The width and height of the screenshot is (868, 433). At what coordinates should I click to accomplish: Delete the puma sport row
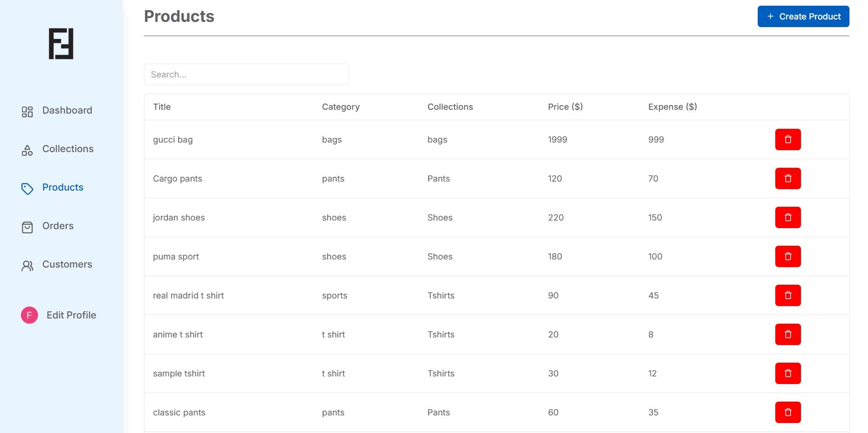788,256
